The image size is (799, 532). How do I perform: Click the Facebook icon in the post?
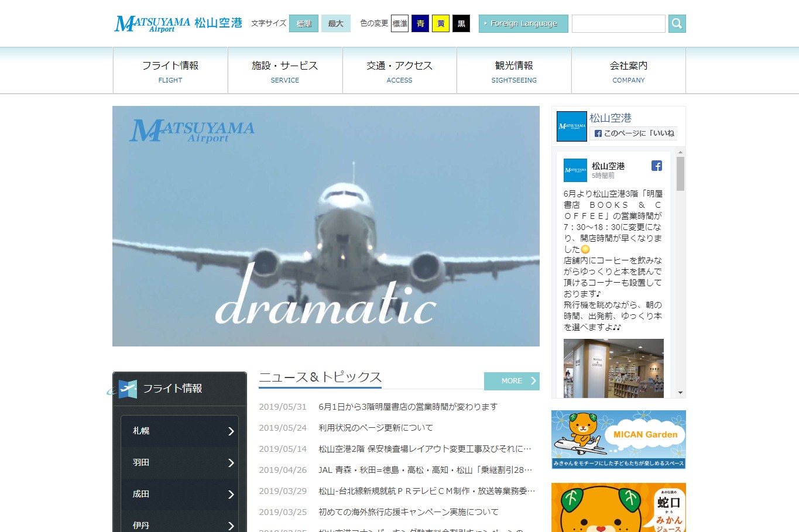[x=657, y=166]
